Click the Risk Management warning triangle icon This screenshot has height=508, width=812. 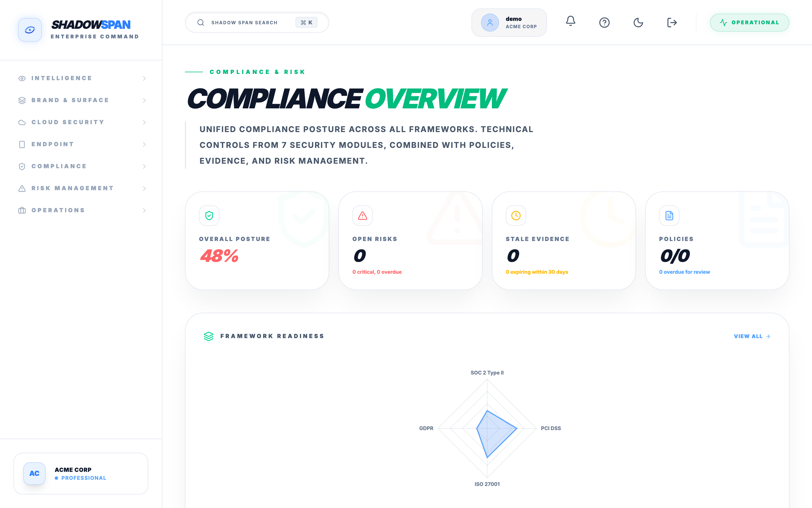(22, 188)
